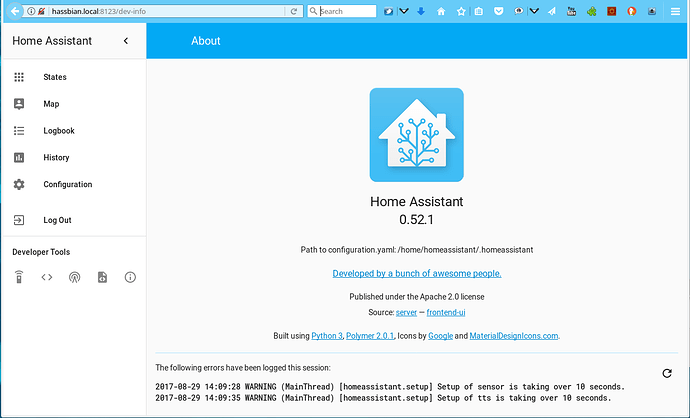
Task: Click the screenshot camera extension icon
Action: pos(652,11)
